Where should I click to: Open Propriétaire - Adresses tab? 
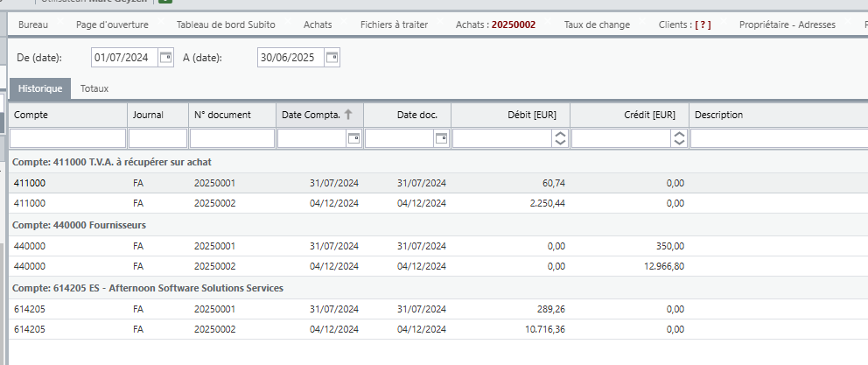(787, 25)
